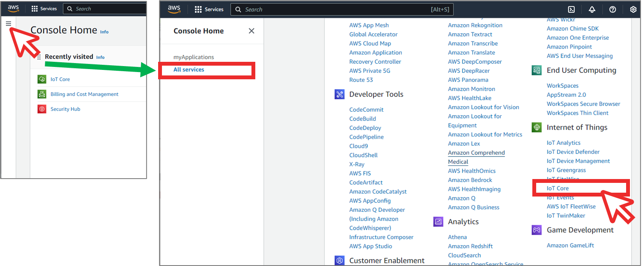The height and width of the screenshot is (266, 644).
Task: Open Cloud9 service link
Action: pyautogui.click(x=358, y=146)
